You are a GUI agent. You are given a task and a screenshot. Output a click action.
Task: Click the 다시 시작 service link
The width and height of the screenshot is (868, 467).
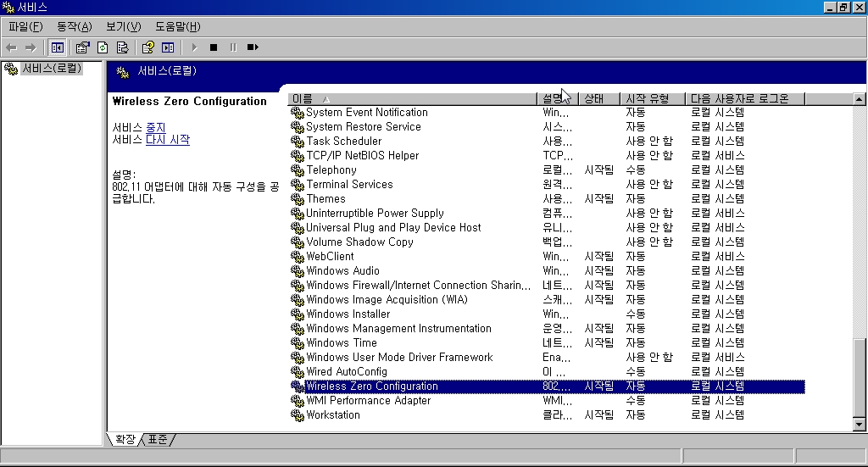tap(168, 140)
